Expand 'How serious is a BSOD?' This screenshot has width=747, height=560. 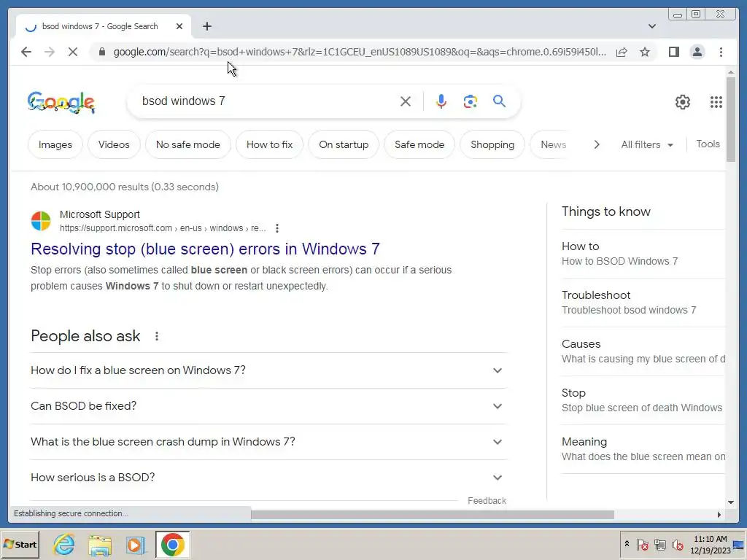(268, 477)
